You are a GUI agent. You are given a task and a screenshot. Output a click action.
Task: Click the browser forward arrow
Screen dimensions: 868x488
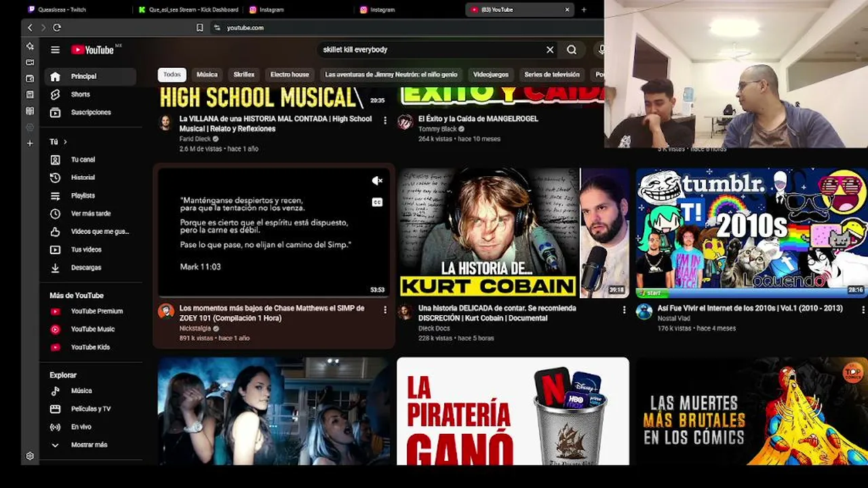(x=43, y=28)
